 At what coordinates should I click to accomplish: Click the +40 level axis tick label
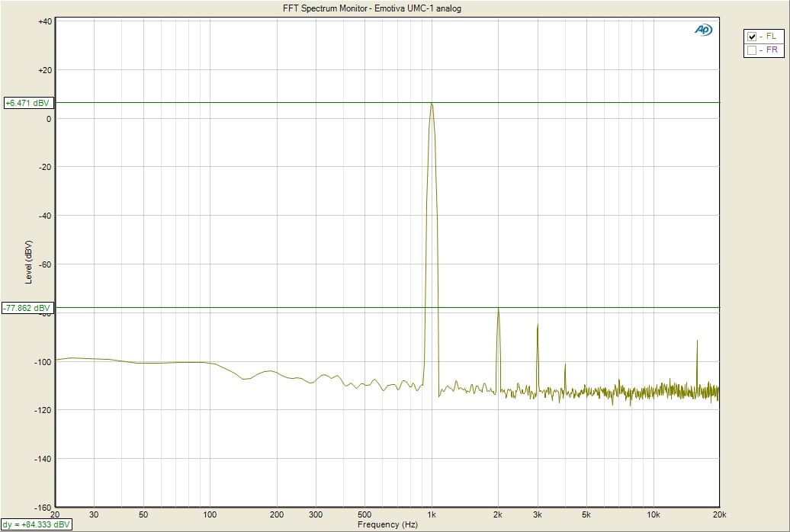pos(44,21)
